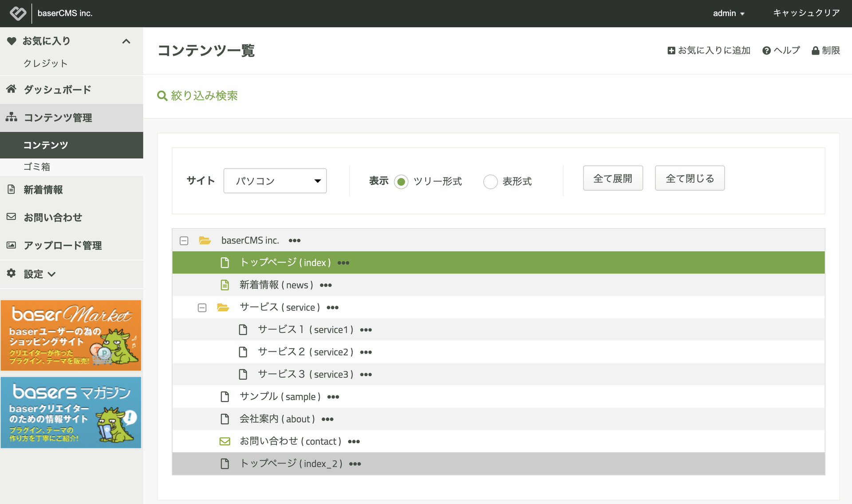Select the content management sitemap icon
Viewport: 852px width, 504px height.
[12, 118]
